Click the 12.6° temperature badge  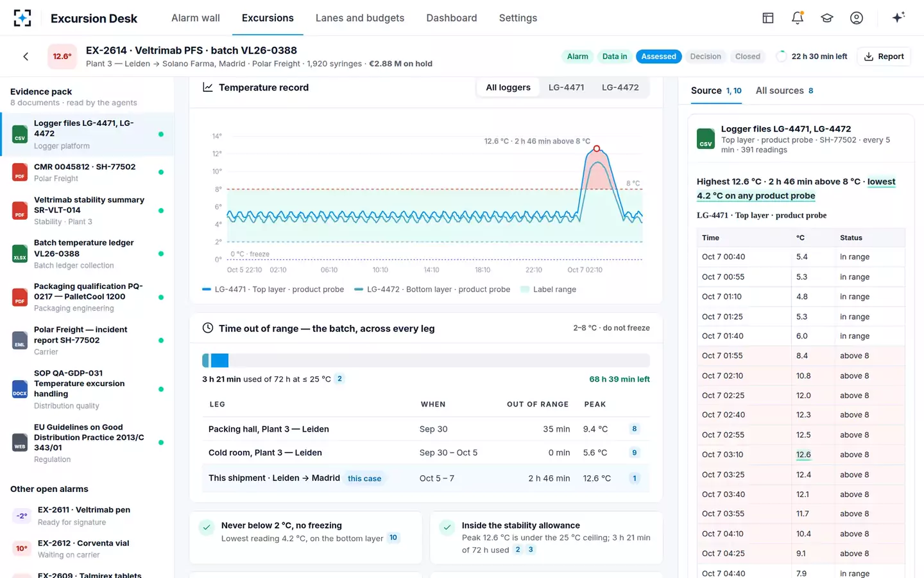pos(62,57)
